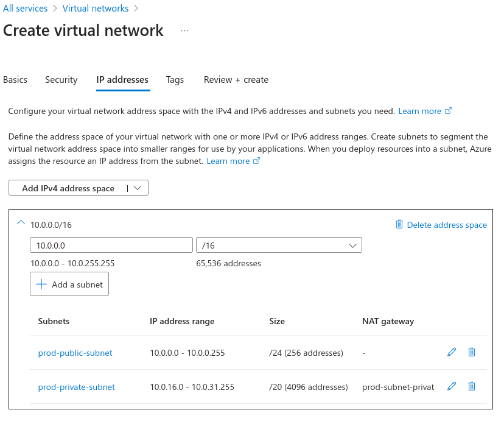The width and height of the screenshot is (504, 435).
Task: Open the prod-private-subnet link
Action: coord(76,387)
